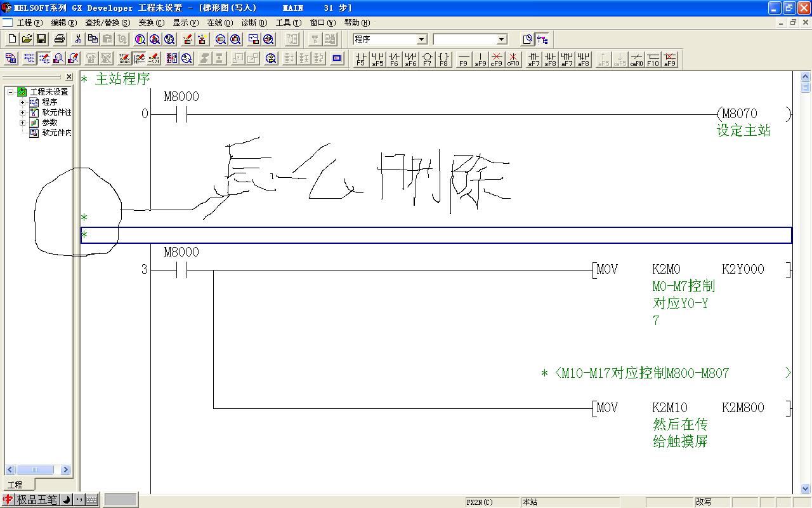Click the Cut scissors icon
This screenshot has width=812, height=508.
coord(77,39)
